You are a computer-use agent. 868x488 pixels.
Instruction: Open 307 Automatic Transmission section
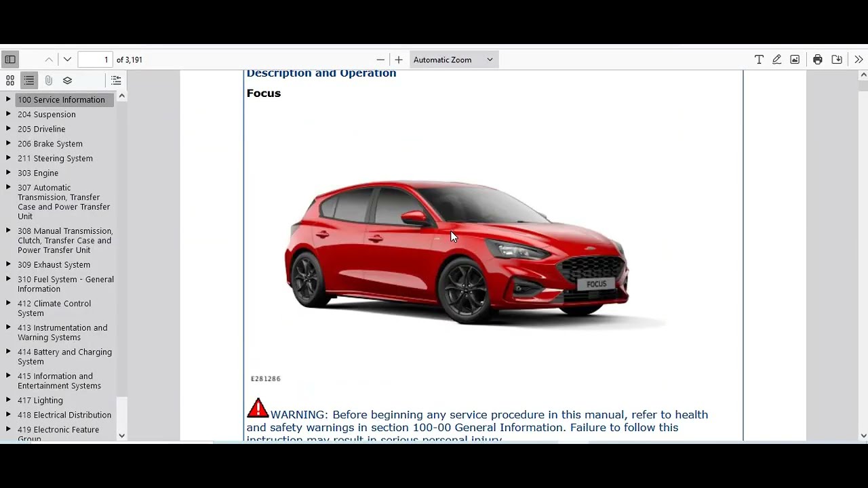(64, 202)
